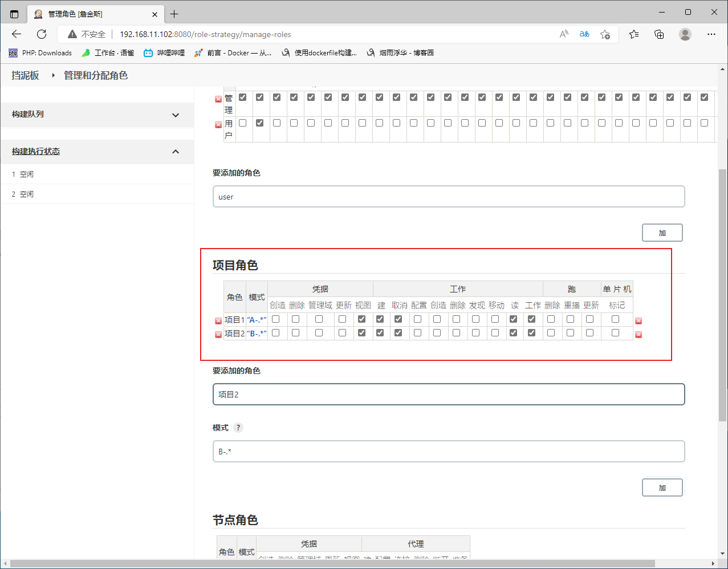Open the Edge settings and more menu
The width and height of the screenshot is (728, 569).
pyautogui.click(x=711, y=34)
